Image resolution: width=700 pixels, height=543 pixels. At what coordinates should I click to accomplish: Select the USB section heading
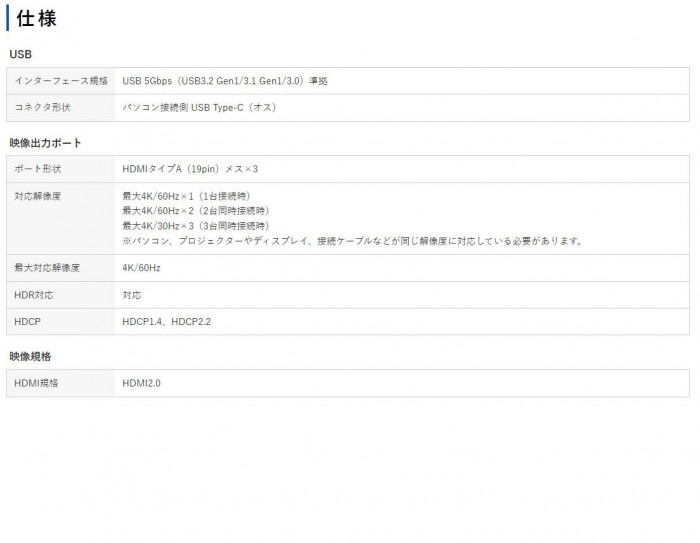[x=21, y=54]
